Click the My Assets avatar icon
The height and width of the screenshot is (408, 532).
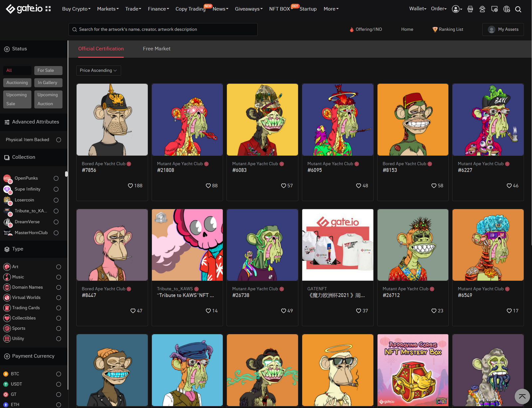point(491,30)
